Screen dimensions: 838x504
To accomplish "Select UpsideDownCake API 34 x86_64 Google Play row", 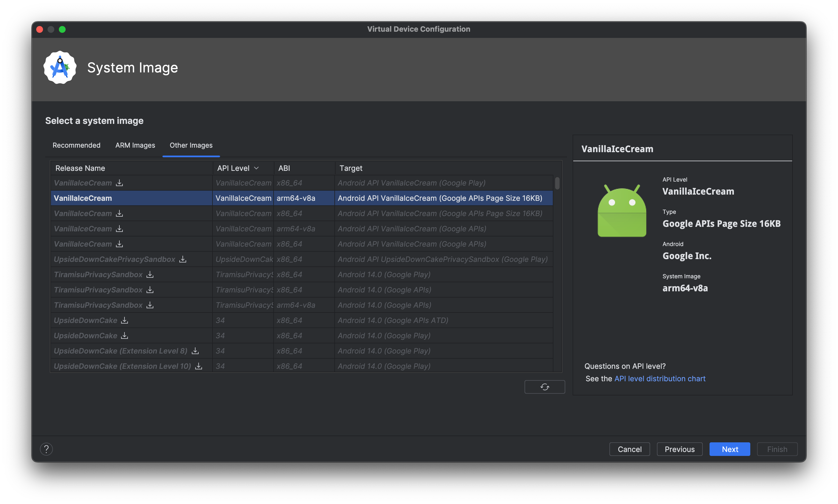I will click(x=299, y=335).
